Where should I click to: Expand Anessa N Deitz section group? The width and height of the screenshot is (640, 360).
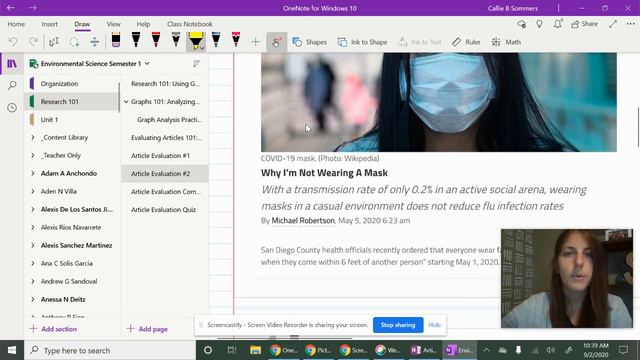point(33,299)
